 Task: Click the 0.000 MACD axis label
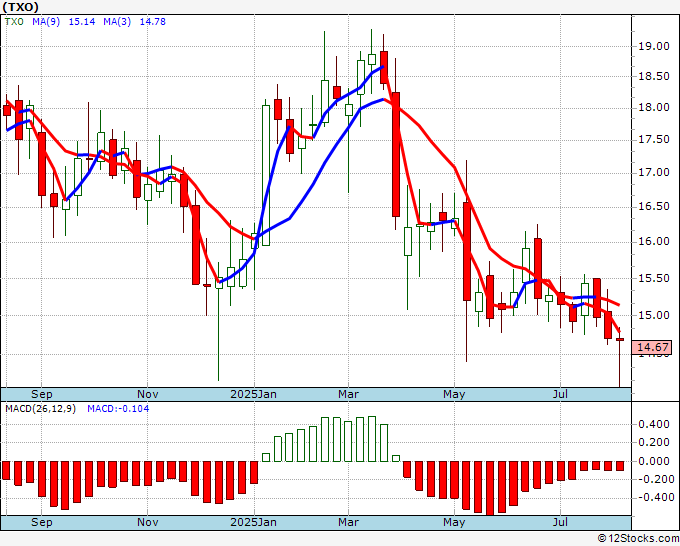click(x=654, y=461)
